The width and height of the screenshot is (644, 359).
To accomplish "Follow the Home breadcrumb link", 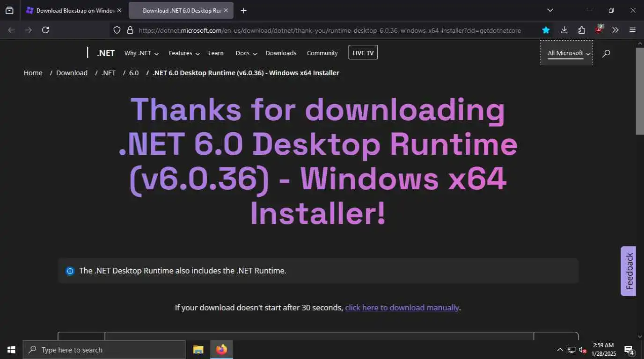I will (x=33, y=72).
